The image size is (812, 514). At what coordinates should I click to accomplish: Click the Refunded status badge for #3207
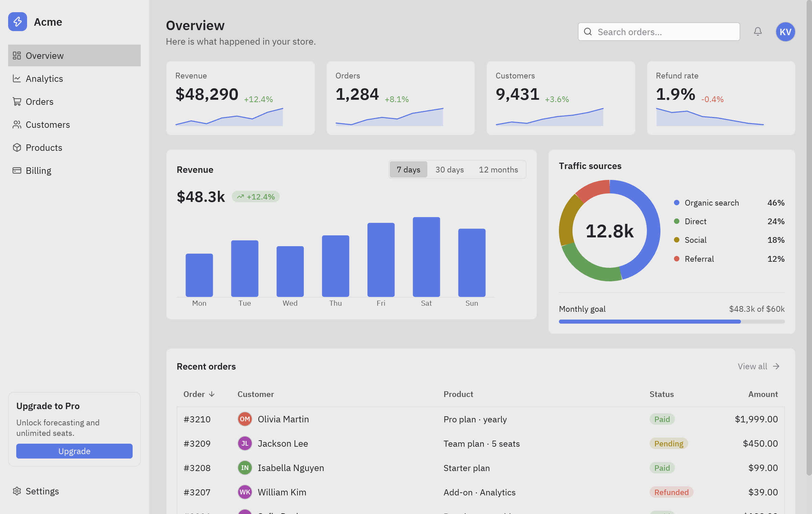click(671, 492)
